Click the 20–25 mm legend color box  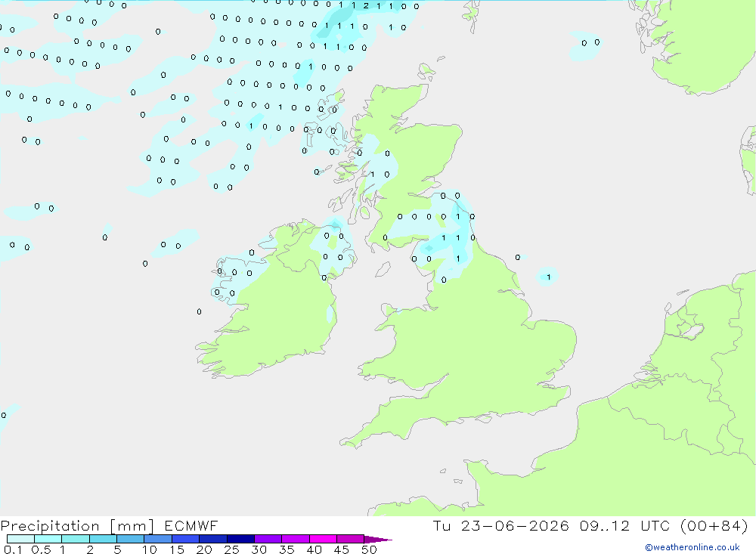(213, 539)
